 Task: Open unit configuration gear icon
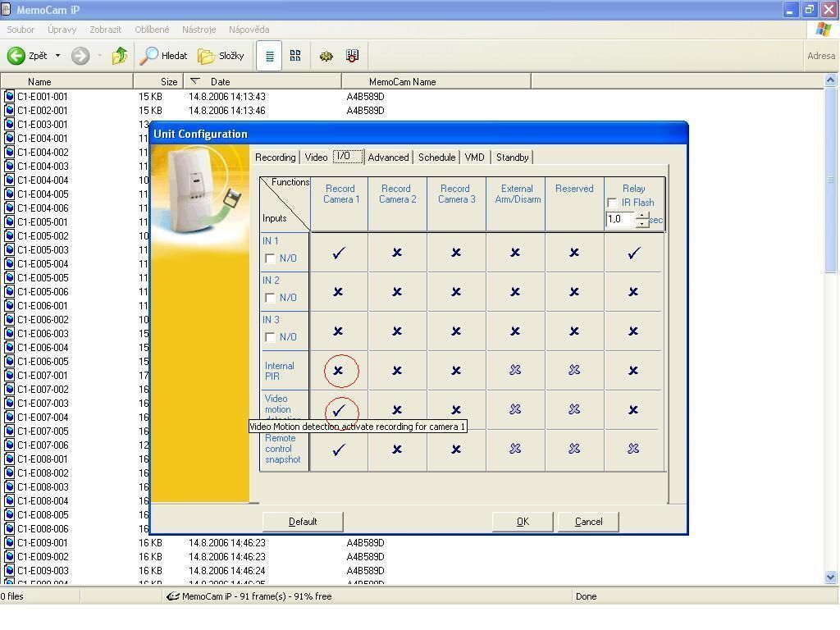[326, 56]
